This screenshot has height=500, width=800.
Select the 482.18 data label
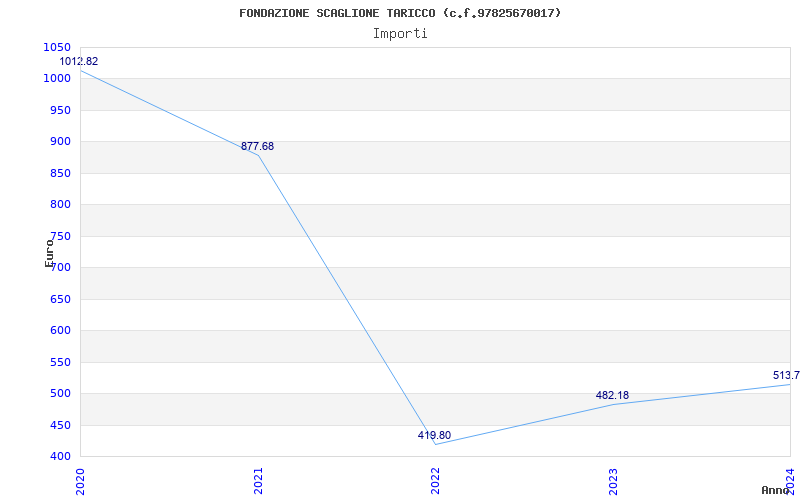pyautogui.click(x=612, y=395)
